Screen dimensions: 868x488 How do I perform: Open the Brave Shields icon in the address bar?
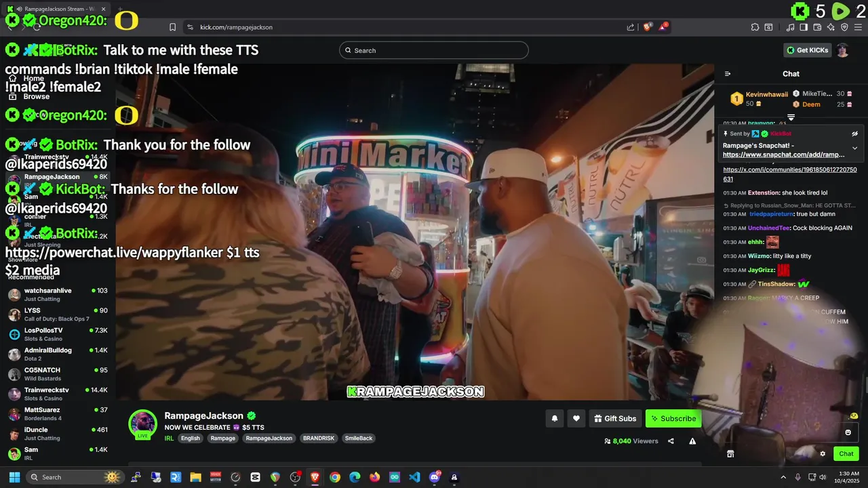[648, 27]
